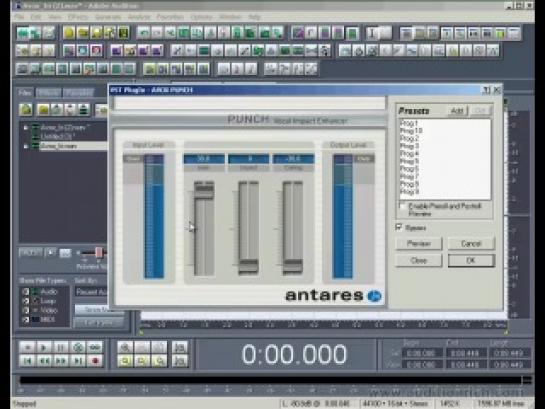
Task: Click the large 0:00.000 time display
Action: [294, 355]
